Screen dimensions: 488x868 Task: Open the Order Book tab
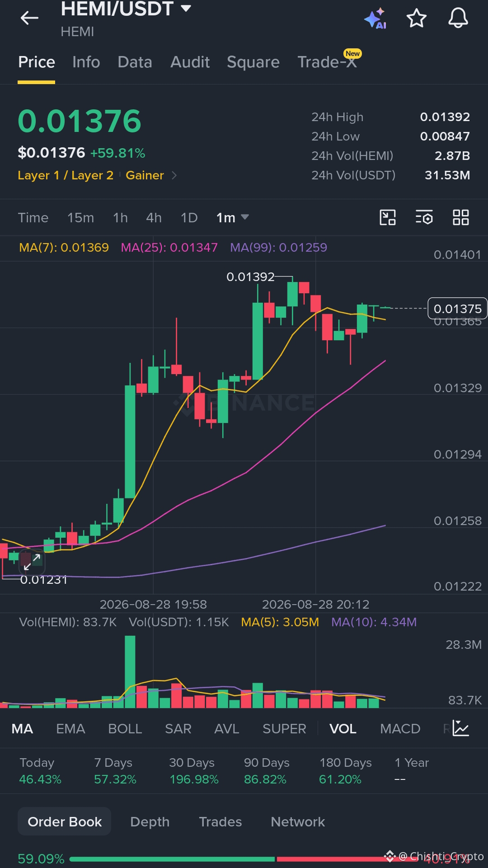[65, 821]
